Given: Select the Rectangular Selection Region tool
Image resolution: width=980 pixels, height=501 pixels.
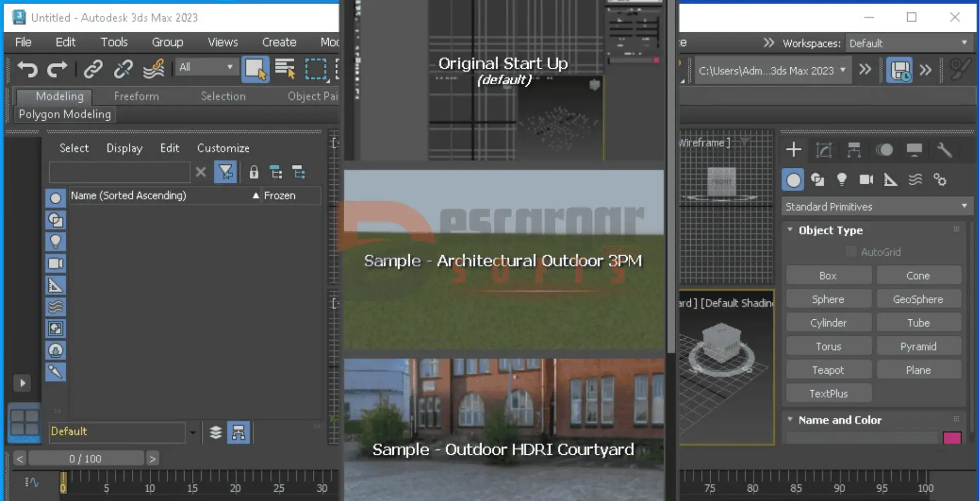Looking at the screenshot, I should (x=315, y=68).
